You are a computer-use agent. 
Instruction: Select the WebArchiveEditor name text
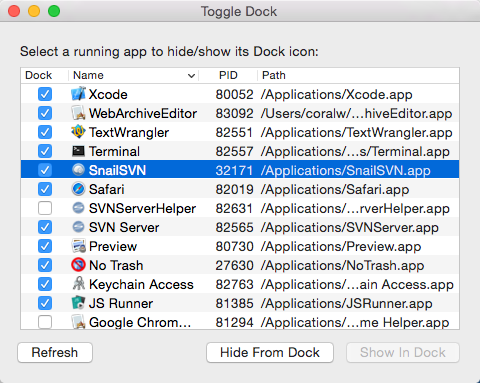[x=143, y=113]
